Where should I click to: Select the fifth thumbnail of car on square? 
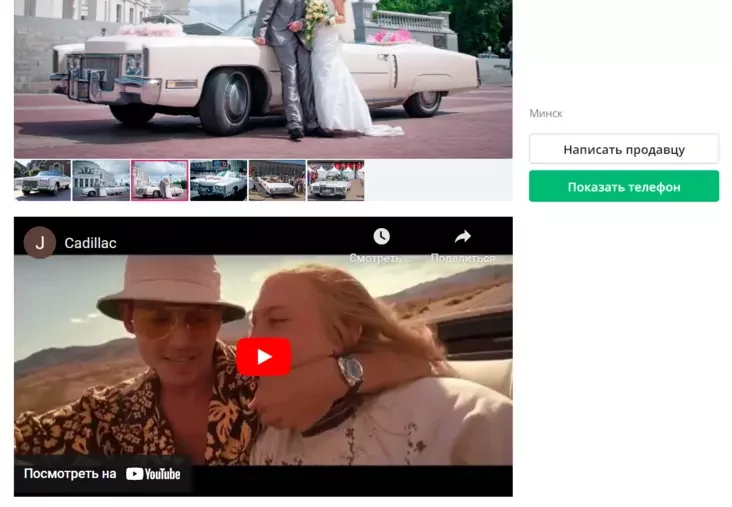[x=277, y=180]
